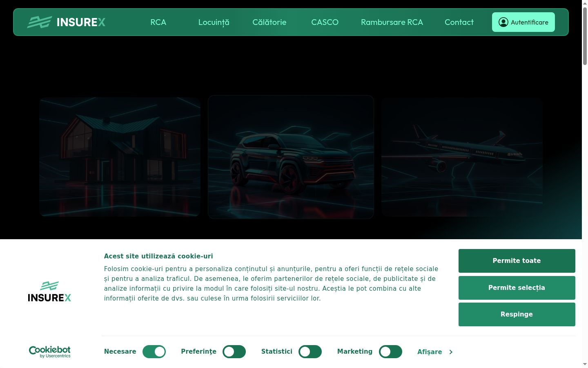The height and width of the screenshot is (368, 588).
Task: Reject cookies with the Respinge button
Action: (517, 314)
